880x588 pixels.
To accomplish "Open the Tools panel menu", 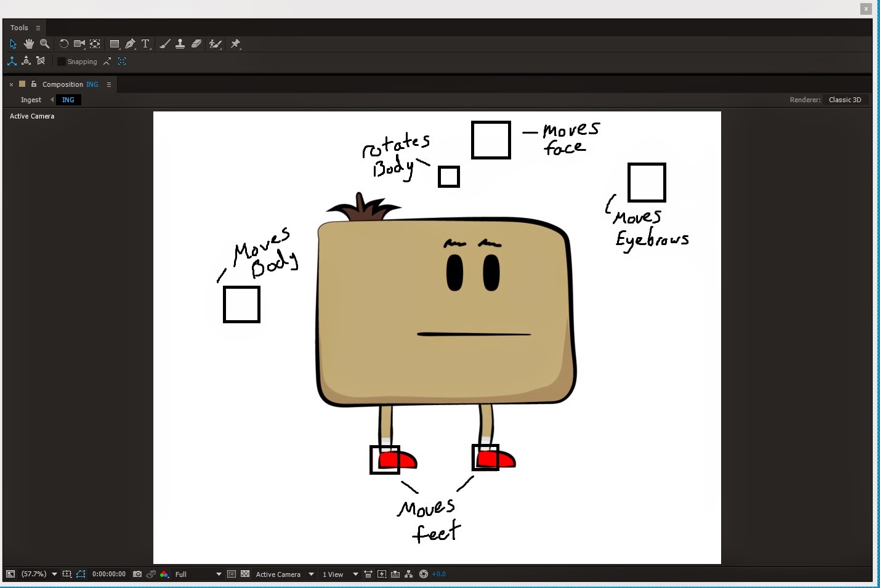I will click(37, 27).
